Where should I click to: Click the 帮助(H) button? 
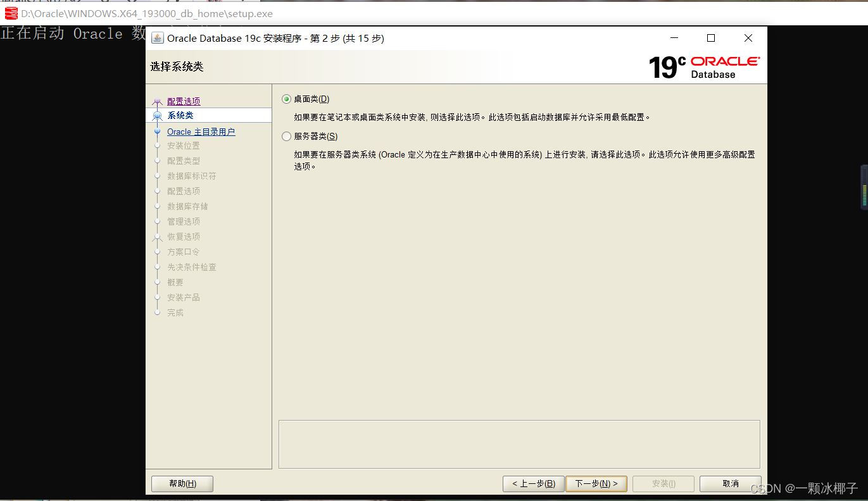tap(182, 483)
